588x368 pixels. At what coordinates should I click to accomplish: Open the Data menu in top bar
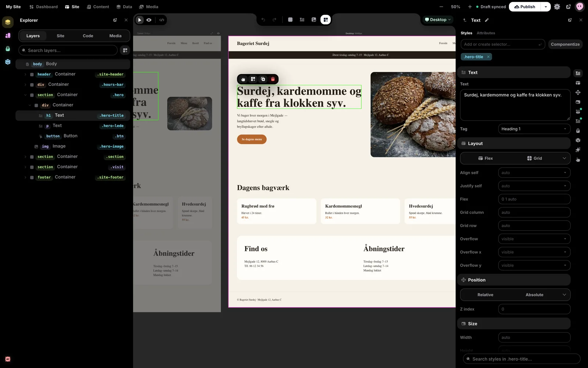coord(124,7)
